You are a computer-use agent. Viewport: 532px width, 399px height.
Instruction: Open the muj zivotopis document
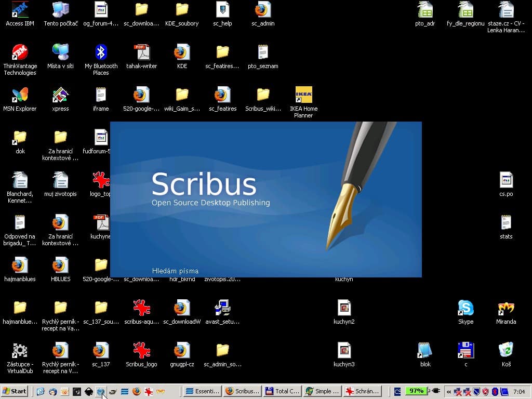pyautogui.click(x=61, y=184)
